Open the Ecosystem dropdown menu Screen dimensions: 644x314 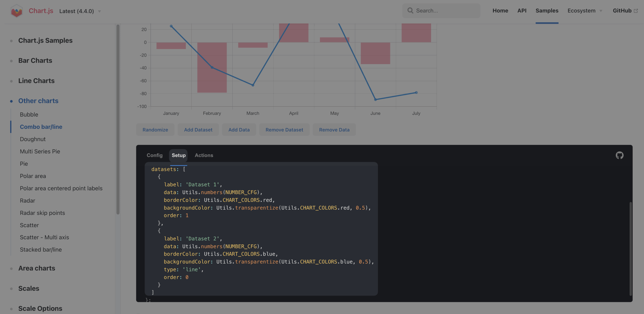point(585,11)
